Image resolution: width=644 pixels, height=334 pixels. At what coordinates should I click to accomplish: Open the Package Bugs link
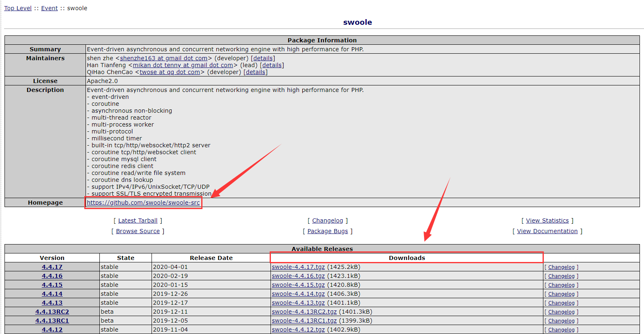coord(327,231)
